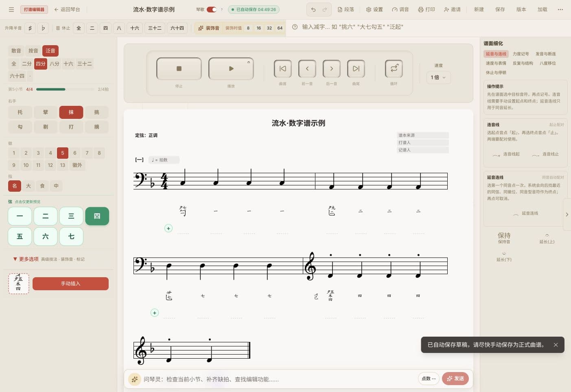Click the redo arrow icon
Image resolution: width=571 pixels, height=392 pixels.
tap(325, 9)
